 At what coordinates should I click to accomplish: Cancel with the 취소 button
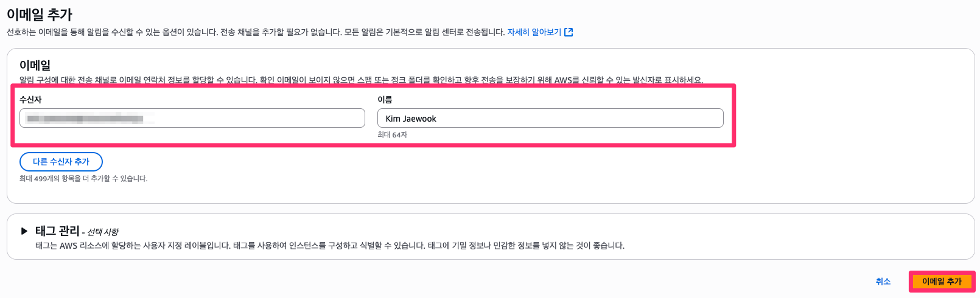[883, 282]
